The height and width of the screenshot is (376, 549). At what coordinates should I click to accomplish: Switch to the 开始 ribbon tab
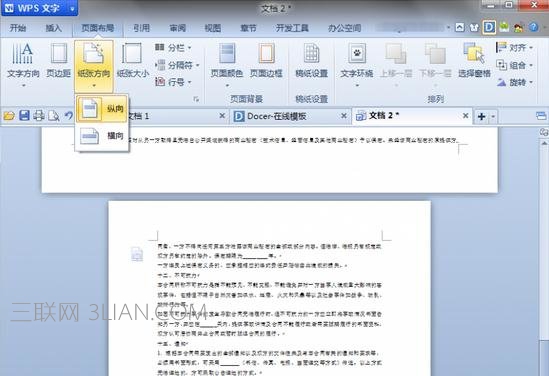coord(18,28)
